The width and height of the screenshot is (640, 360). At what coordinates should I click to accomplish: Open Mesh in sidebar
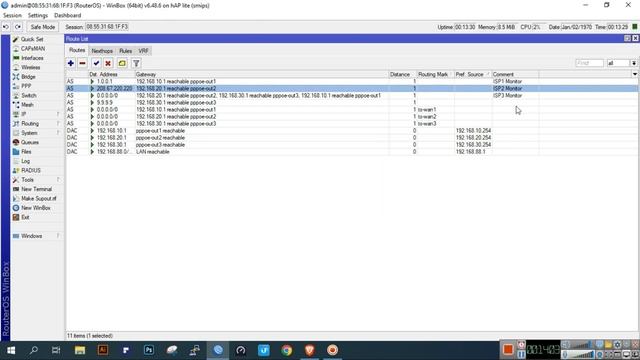pyautogui.click(x=27, y=105)
